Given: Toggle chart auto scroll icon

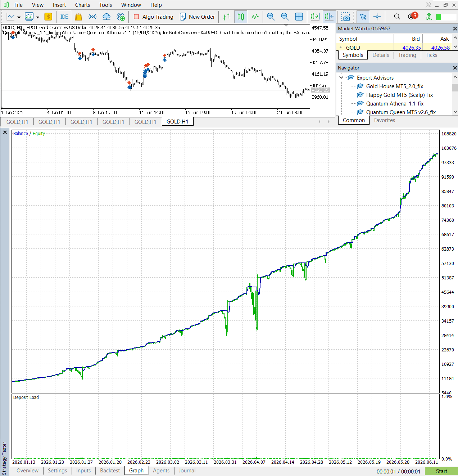Looking at the screenshot, I should [315, 17].
